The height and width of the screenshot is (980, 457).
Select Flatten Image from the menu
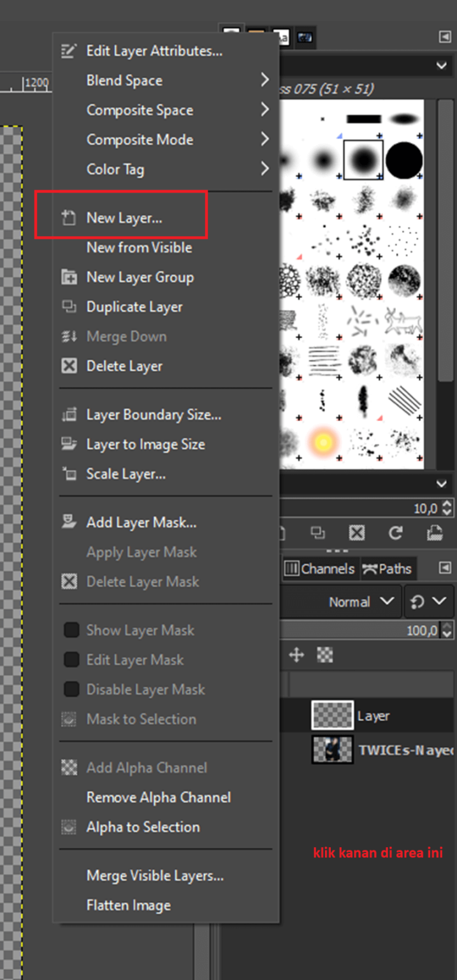pyautogui.click(x=128, y=905)
